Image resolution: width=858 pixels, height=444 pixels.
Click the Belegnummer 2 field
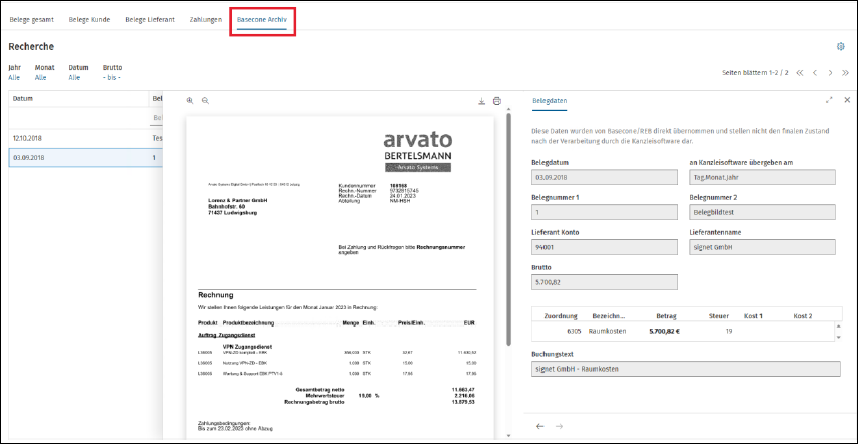pos(762,212)
